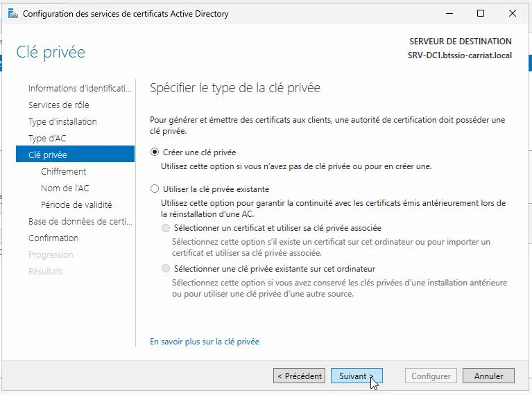Select 'Créer une clé privée' radio button
This screenshot has height=395, width=532.
click(155, 152)
